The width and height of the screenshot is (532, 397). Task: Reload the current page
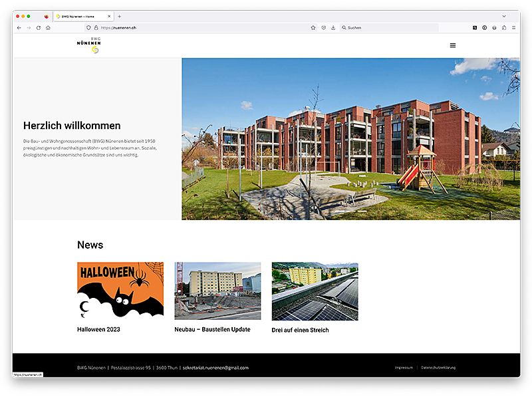click(39, 28)
